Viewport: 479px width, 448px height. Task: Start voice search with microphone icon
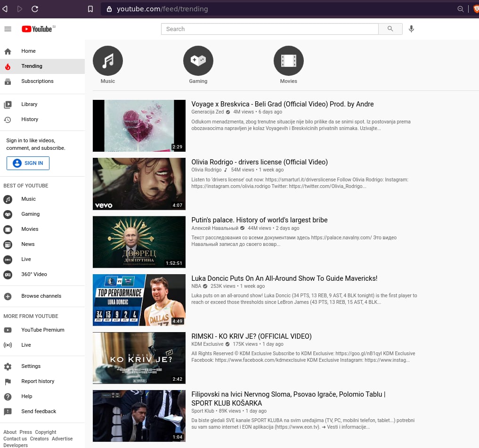pos(412,29)
